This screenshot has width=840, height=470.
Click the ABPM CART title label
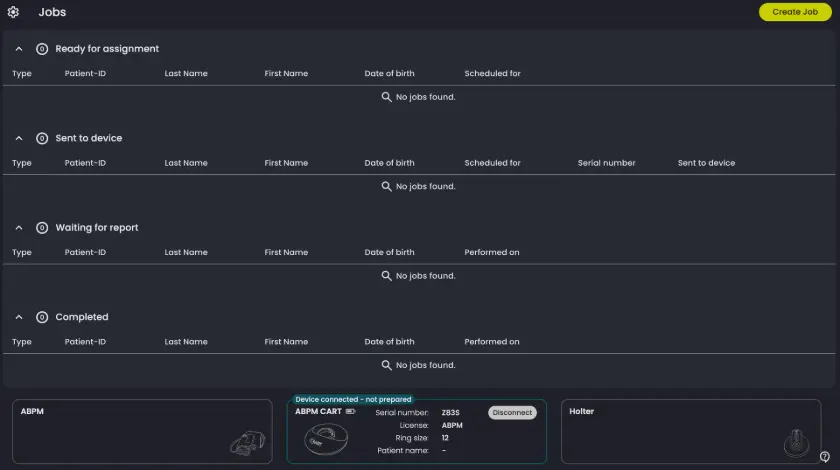coord(318,412)
